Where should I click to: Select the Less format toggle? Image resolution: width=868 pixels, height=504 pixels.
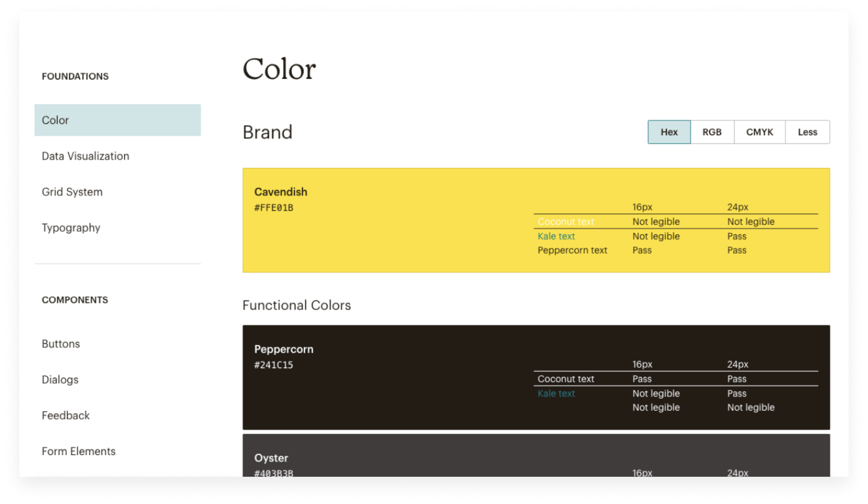pos(807,132)
